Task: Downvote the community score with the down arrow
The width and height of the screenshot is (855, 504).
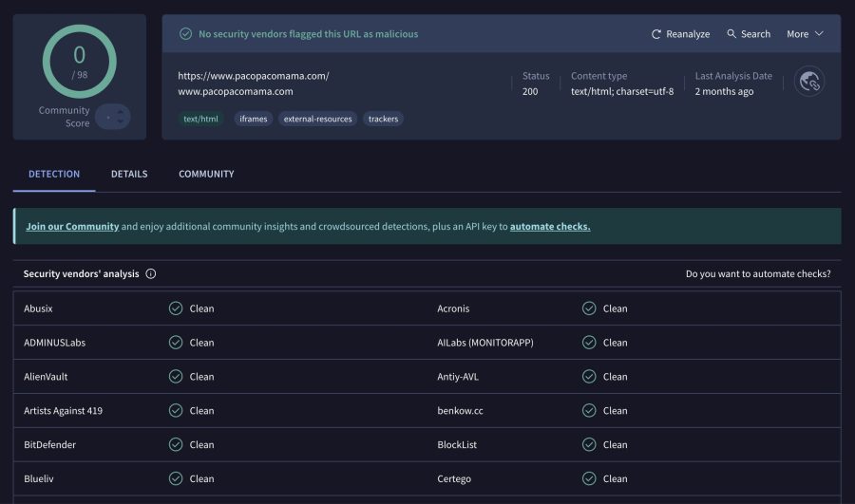Action: tap(121, 121)
